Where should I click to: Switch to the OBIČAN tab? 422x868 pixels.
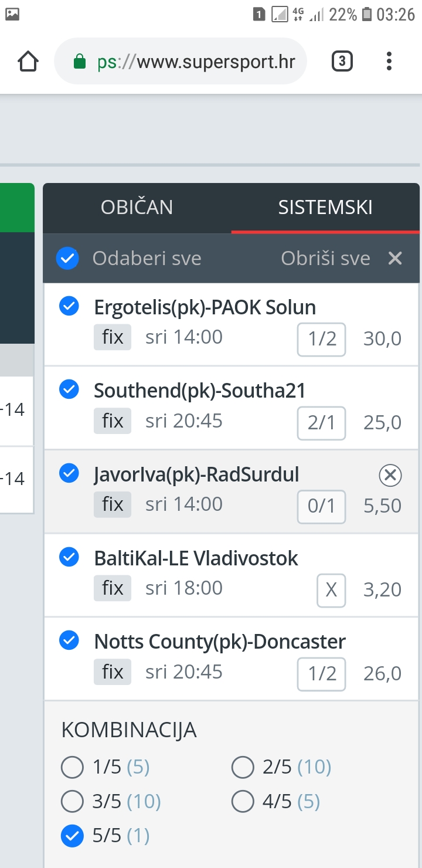[x=137, y=208]
